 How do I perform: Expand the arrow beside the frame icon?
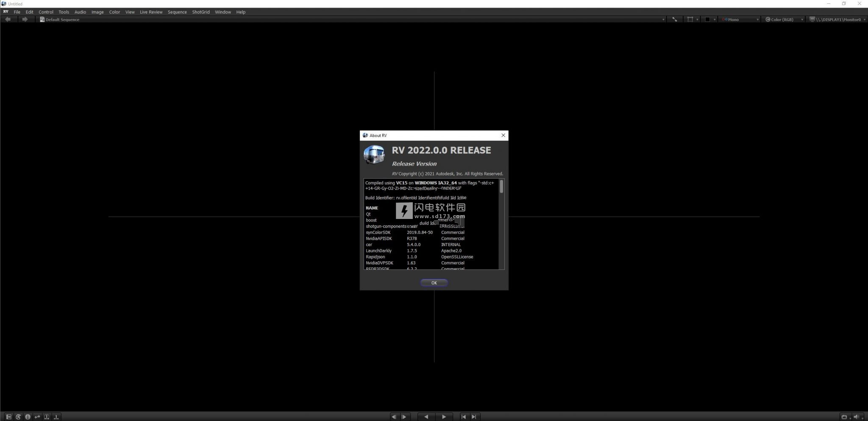click(697, 20)
